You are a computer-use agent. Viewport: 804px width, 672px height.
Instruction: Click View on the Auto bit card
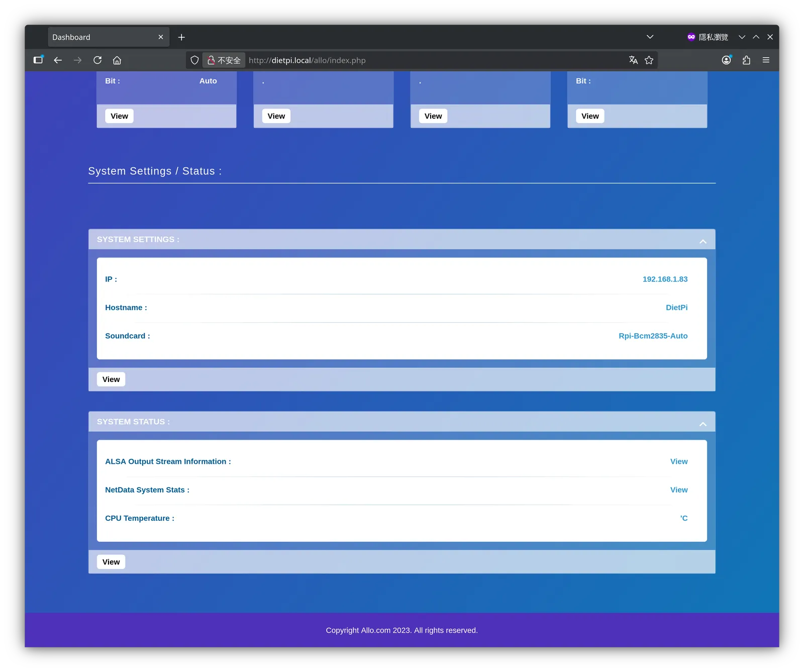[119, 116]
